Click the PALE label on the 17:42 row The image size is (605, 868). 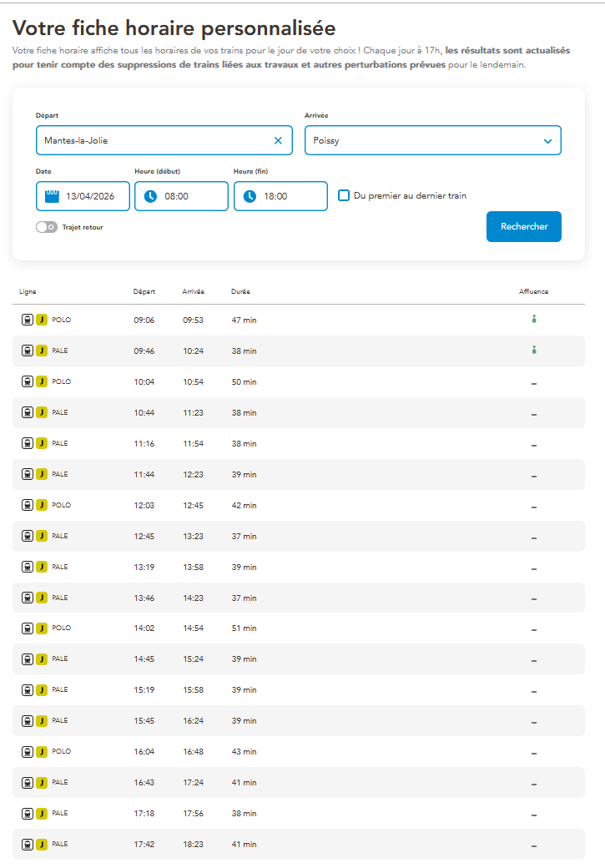60,844
